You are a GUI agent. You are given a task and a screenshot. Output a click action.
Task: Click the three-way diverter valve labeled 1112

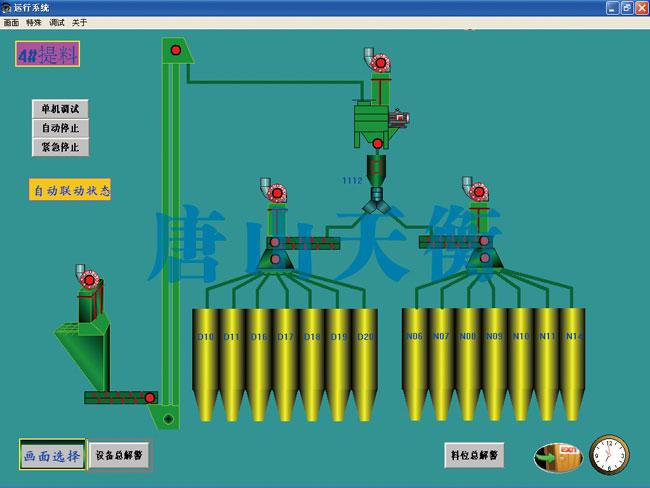click(377, 199)
